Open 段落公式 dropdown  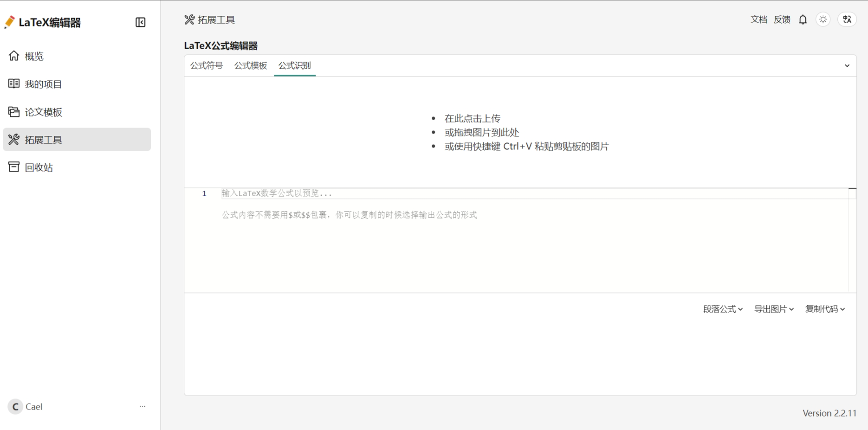[723, 309]
